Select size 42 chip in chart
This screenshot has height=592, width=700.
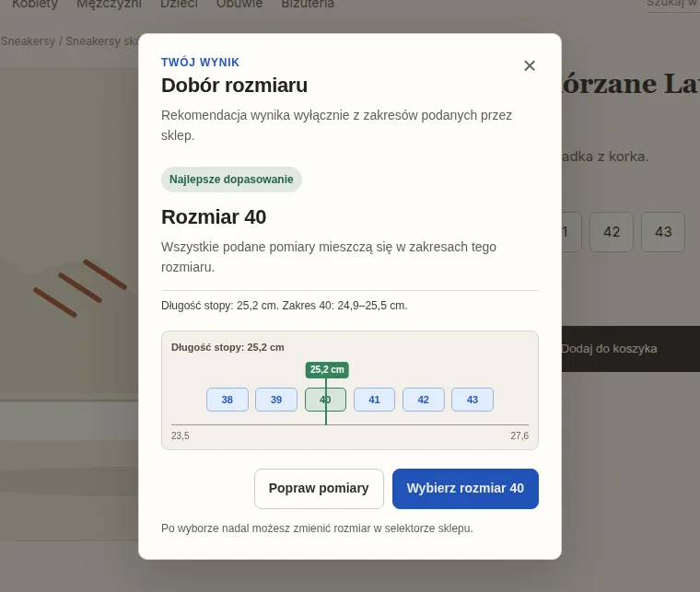click(423, 400)
